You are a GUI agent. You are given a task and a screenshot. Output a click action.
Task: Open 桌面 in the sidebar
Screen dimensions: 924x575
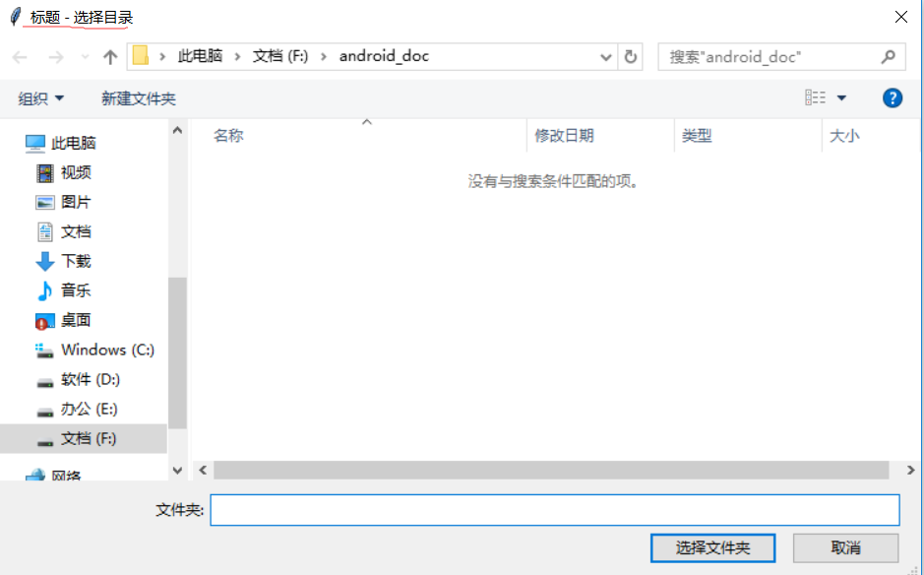click(x=76, y=320)
